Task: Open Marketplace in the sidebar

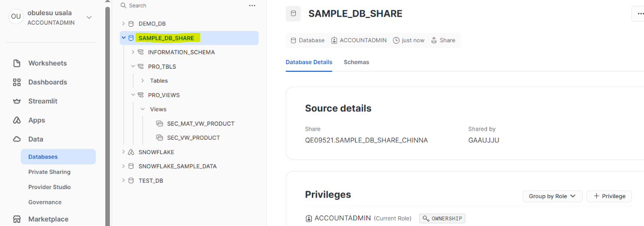Action: (48, 219)
